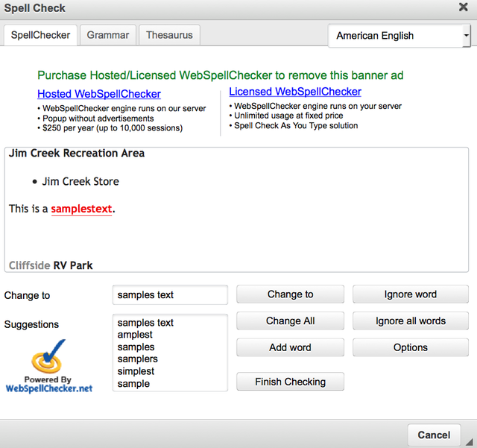Choose 'simplest' from suggestions list

click(136, 371)
